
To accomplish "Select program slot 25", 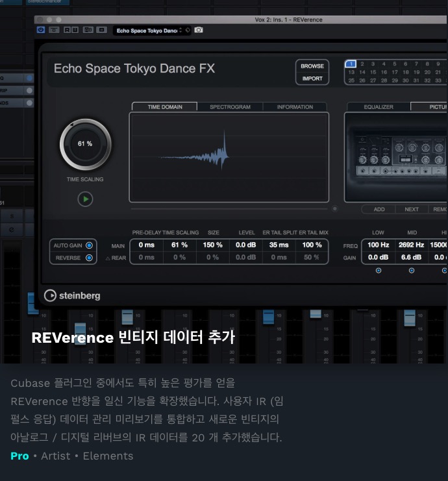I will 351,80.
